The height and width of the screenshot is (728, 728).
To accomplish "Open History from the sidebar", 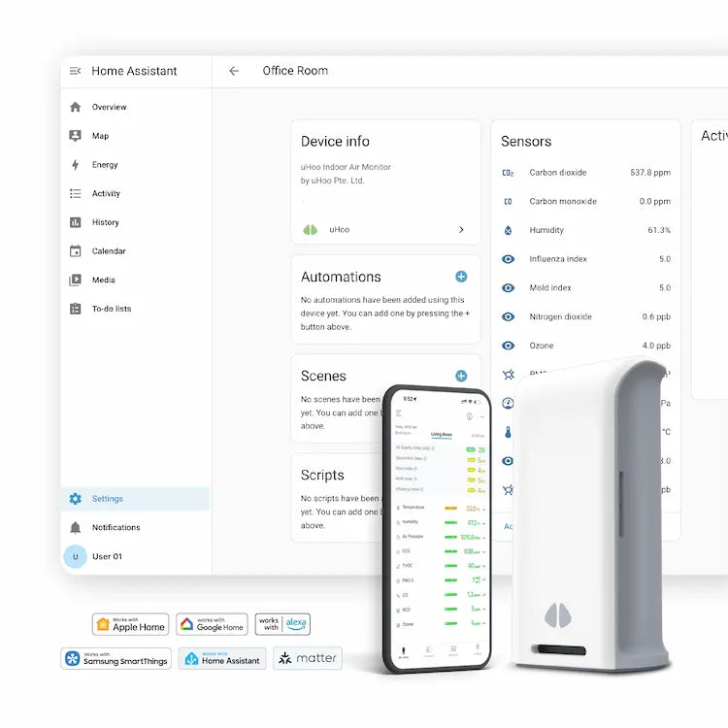I will 135,222.
